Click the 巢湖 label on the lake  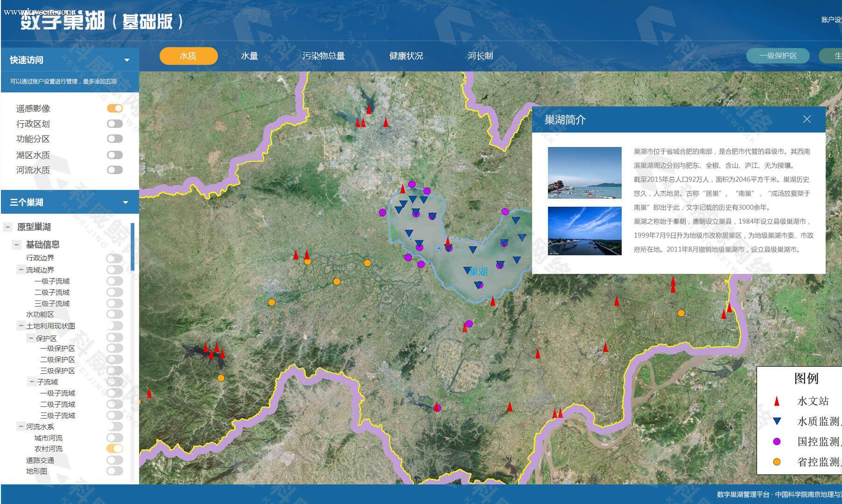(478, 272)
